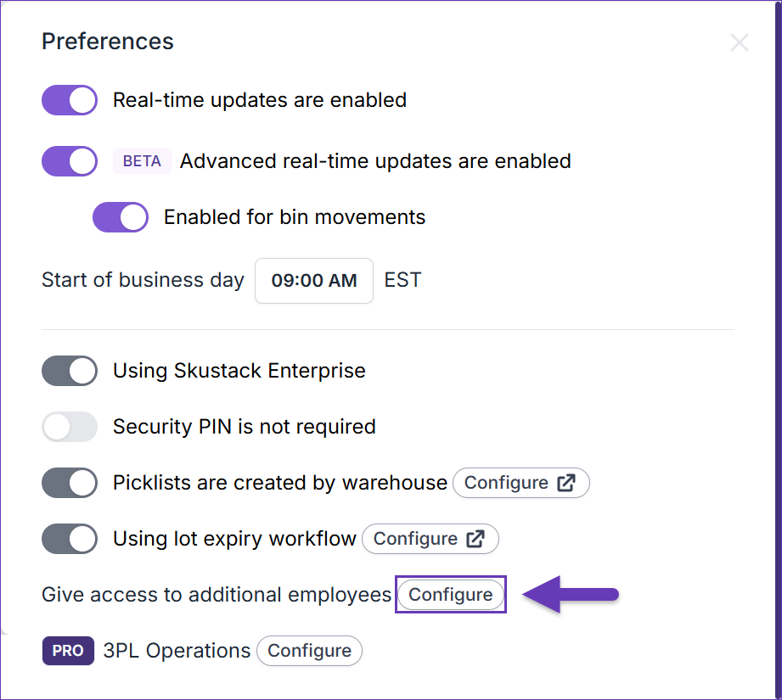The width and height of the screenshot is (782, 700).
Task: Configure access for additional employees
Action: pyautogui.click(x=451, y=595)
